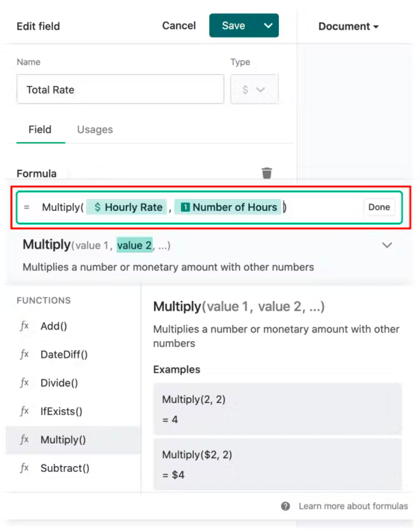This screenshot has height=531, width=420.
Task: Open Learn more about formulas
Action: (x=352, y=506)
